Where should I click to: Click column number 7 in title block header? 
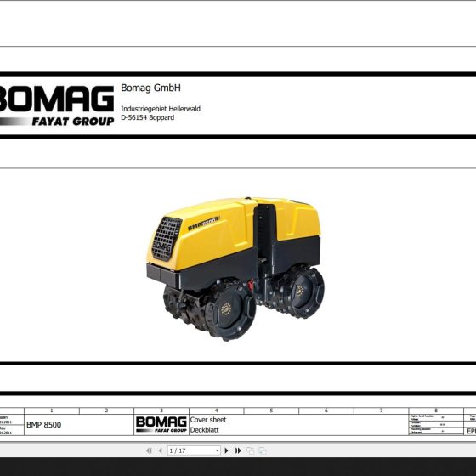click(x=381, y=411)
